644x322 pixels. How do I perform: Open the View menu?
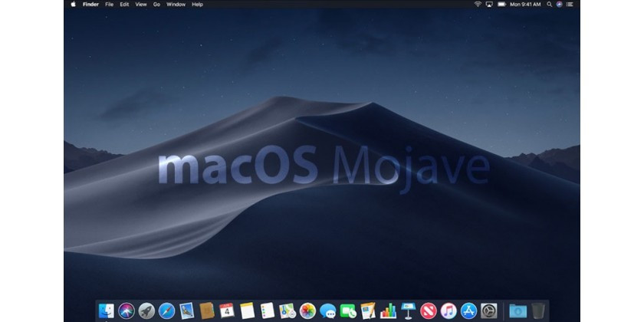(141, 4)
